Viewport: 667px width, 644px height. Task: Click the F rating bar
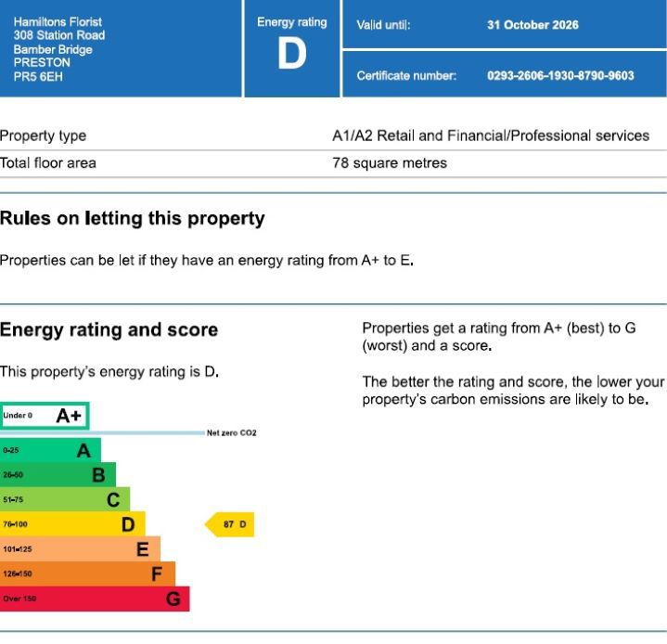(x=87, y=573)
